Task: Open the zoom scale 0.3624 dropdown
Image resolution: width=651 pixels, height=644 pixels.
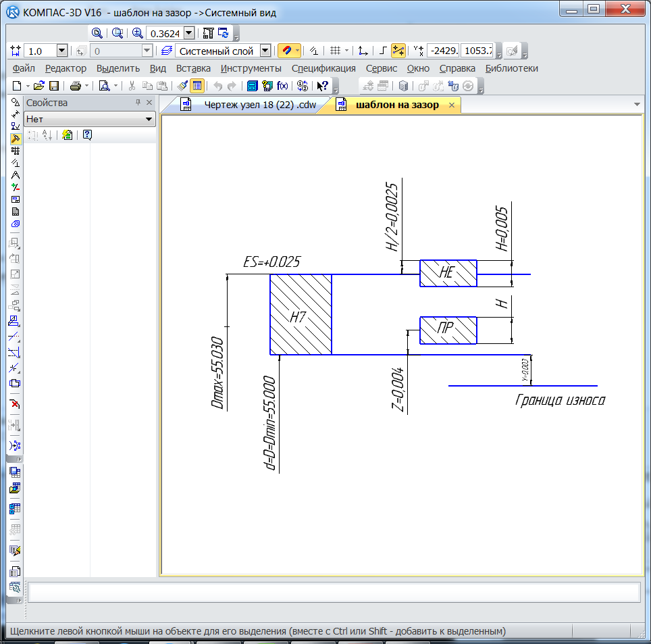Action: coord(188,33)
